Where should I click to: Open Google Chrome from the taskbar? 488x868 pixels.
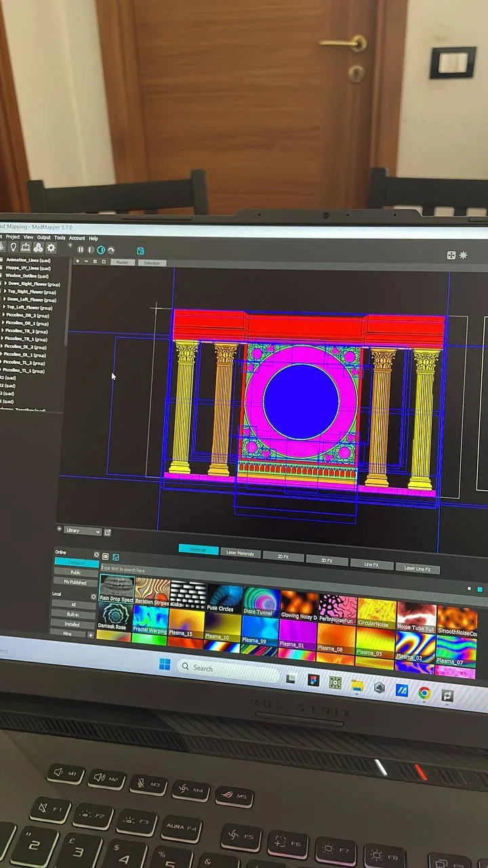(x=424, y=692)
